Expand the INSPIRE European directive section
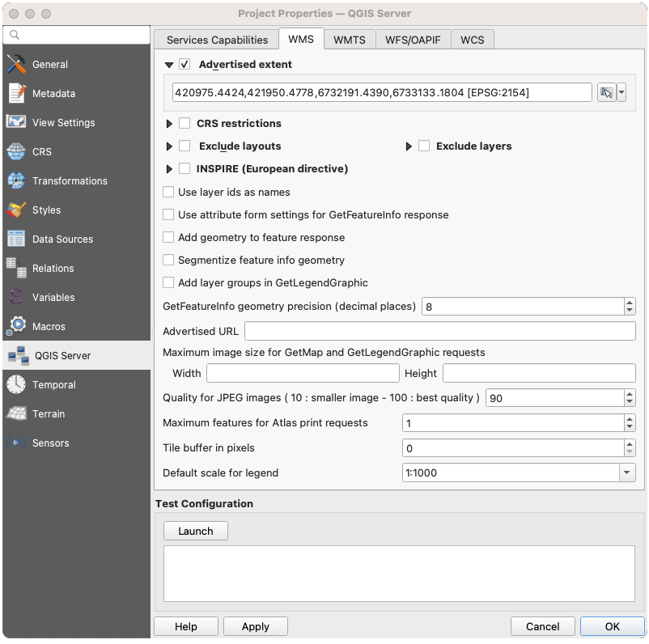Viewport: 649px width, 644px height. [x=169, y=169]
